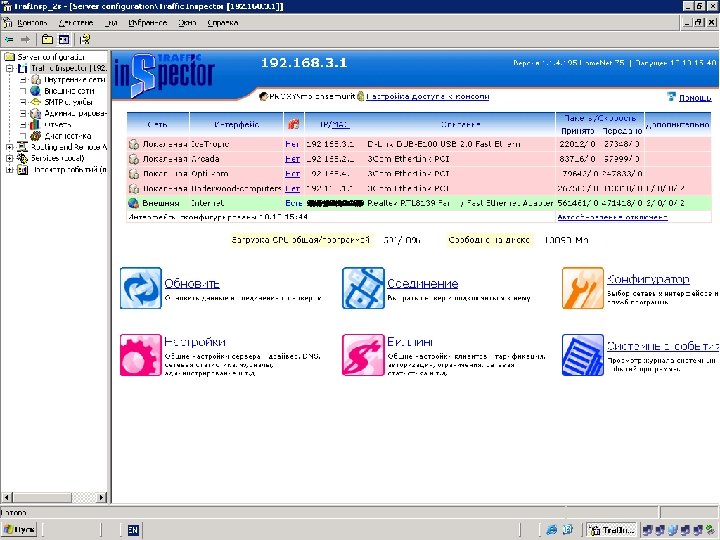Open the Вид menu

111,22
